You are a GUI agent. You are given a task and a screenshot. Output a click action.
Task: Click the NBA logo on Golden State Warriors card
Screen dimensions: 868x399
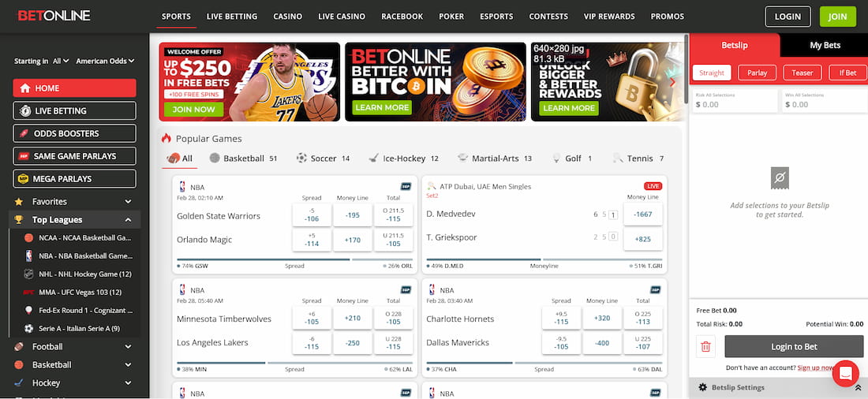[182, 187]
